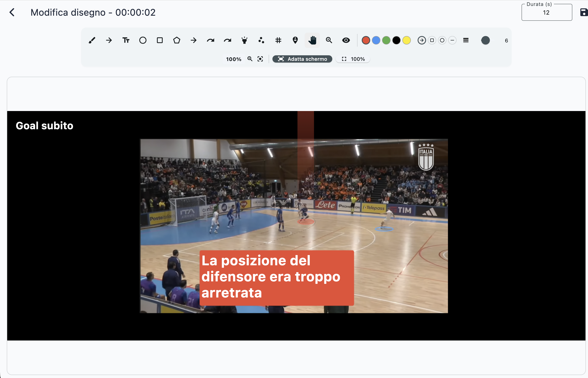The height and width of the screenshot is (378, 588).
Task: Select the magnifier zoom tool in top row
Action: coord(329,40)
